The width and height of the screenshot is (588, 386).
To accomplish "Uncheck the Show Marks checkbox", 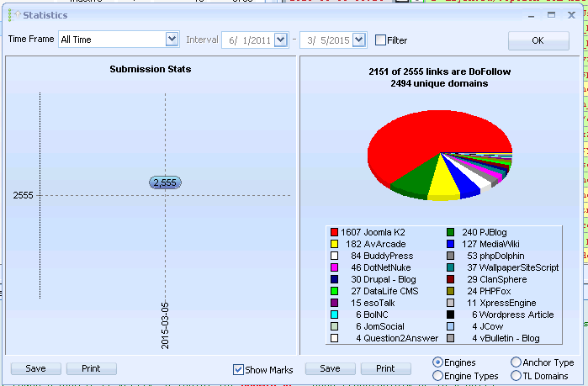I will point(238,369).
